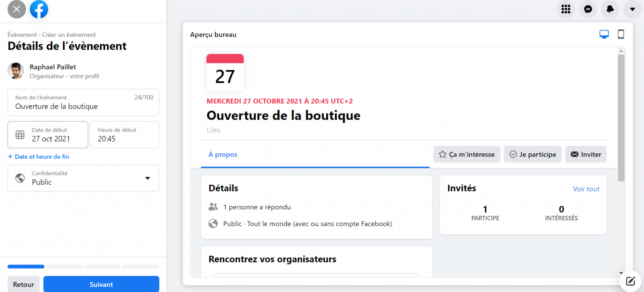This screenshot has width=644, height=292.
Task: Switch preview to desktop view
Action: [x=604, y=34]
